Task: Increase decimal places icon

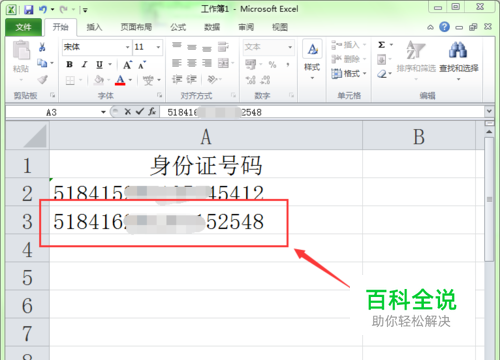Action: point(251,80)
